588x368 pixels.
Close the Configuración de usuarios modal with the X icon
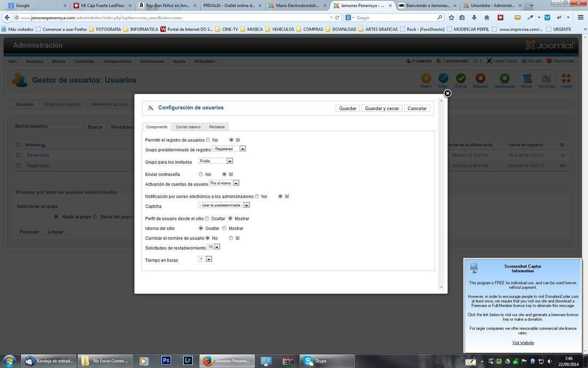447,93
